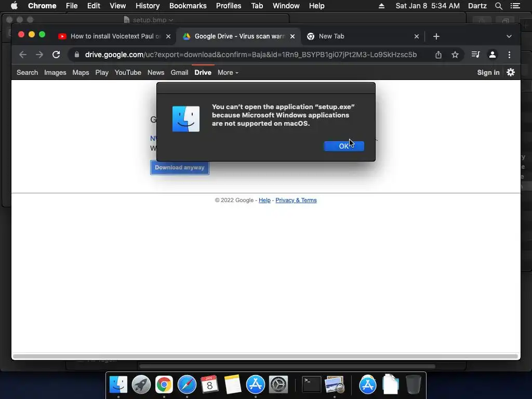Open the Tab menu
Viewport: 532px width, 399px height.
click(x=257, y=6)
